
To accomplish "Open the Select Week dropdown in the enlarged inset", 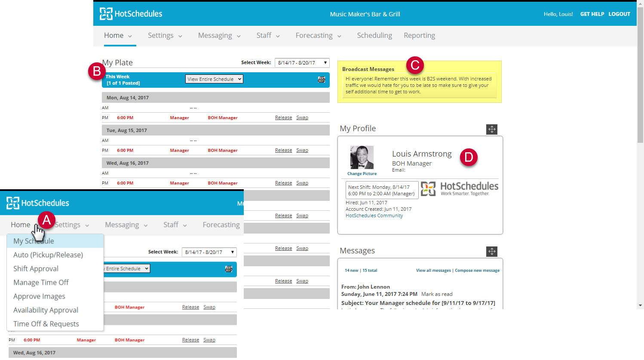I will coord(209,252).
